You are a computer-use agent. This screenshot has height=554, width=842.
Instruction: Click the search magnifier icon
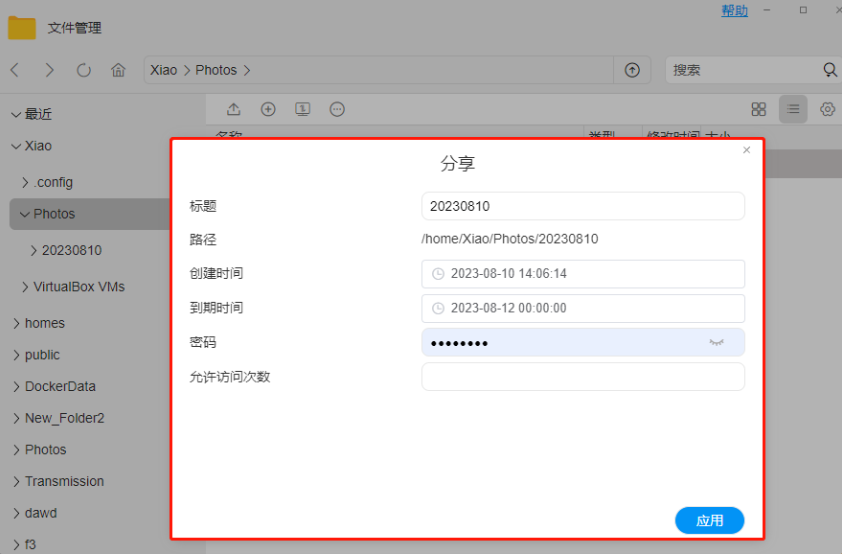(830, 70)
